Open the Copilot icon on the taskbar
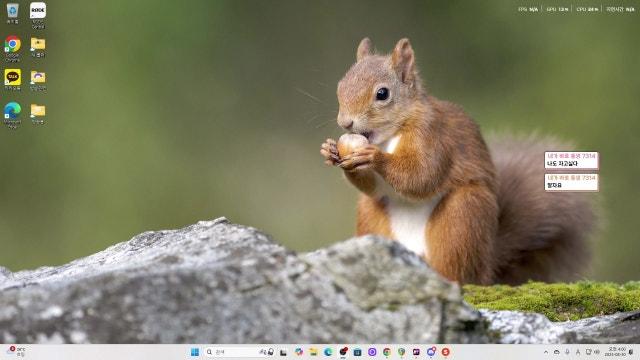The image size is (640, 360). point(299,352)
